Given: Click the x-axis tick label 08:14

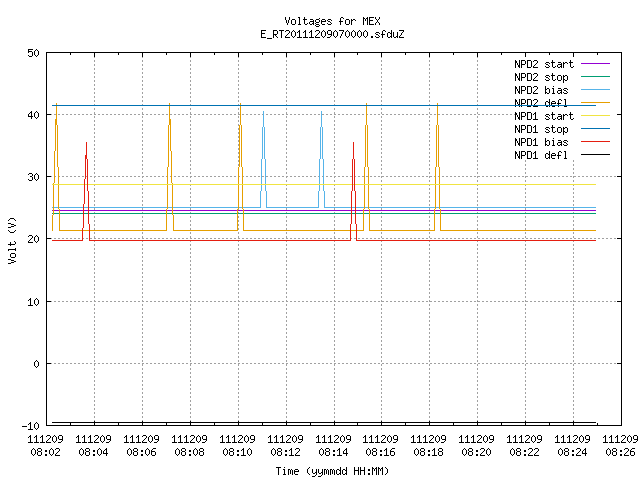Looking at the screenshot, I should (x=333, y=452).
